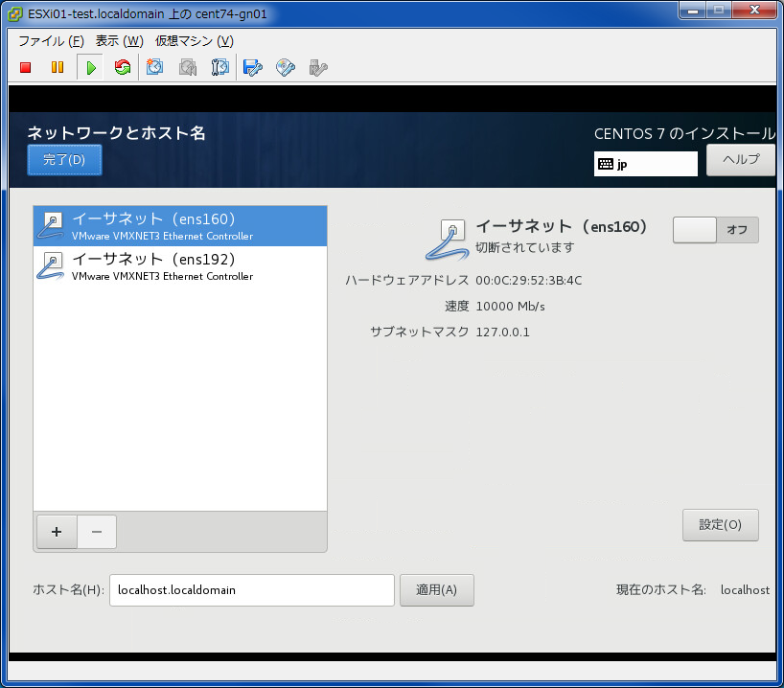Click the CD/DVD drive connect icon

tap(286, 67)
